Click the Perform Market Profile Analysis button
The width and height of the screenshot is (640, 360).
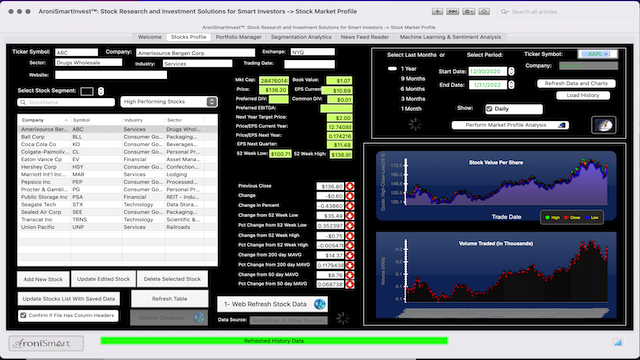click(x=510, y=125)
